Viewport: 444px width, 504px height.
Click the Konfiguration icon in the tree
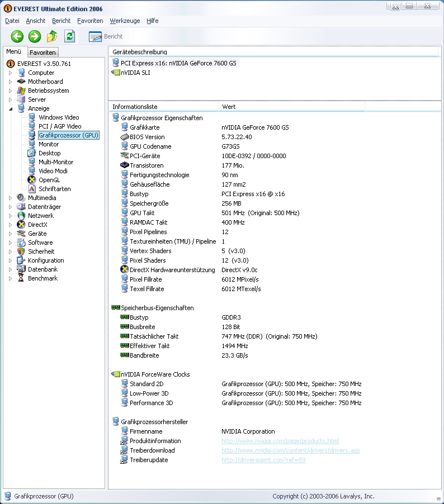[x=21, y=260]
